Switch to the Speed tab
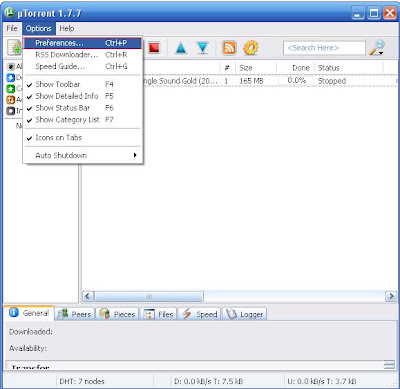 200,314
